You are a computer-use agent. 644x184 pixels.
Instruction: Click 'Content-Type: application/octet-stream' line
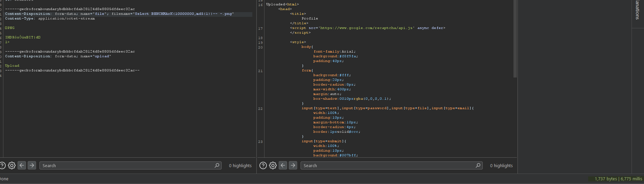click(50, 19)
